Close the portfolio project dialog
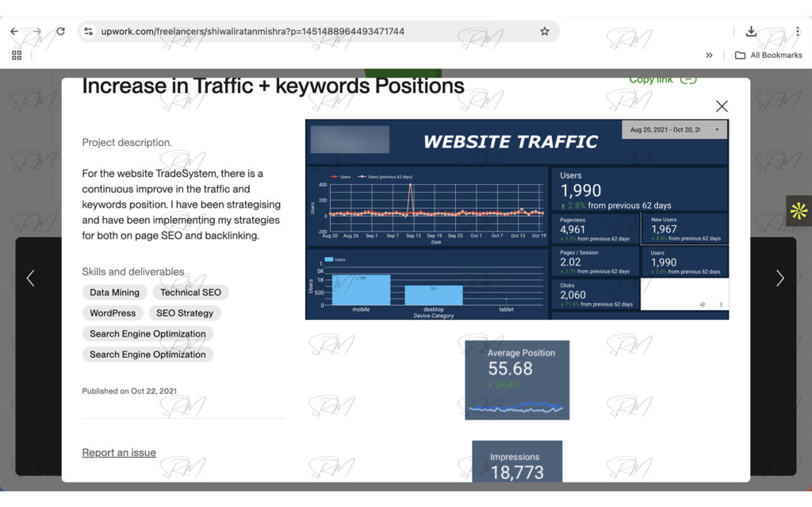 [722, 106]
